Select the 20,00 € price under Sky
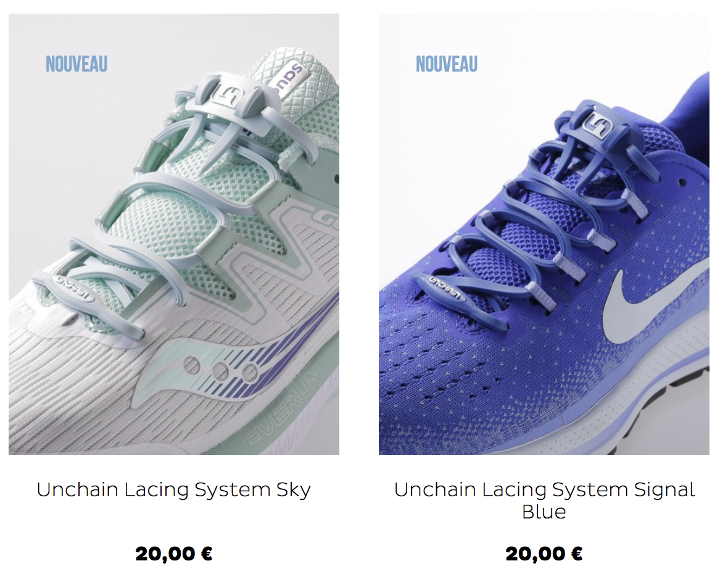The width and height of the screenshot is (728, 574). point(173,554)
